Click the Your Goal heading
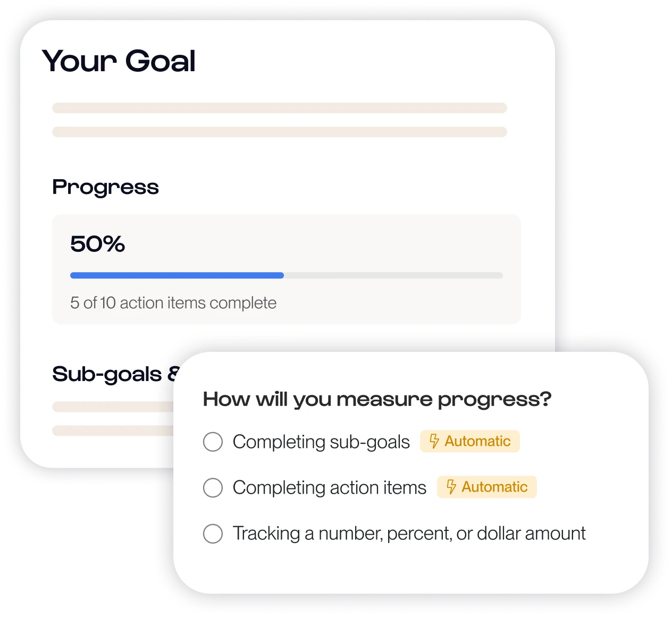Viewport: 672px width, 617px height. (119, 61)
